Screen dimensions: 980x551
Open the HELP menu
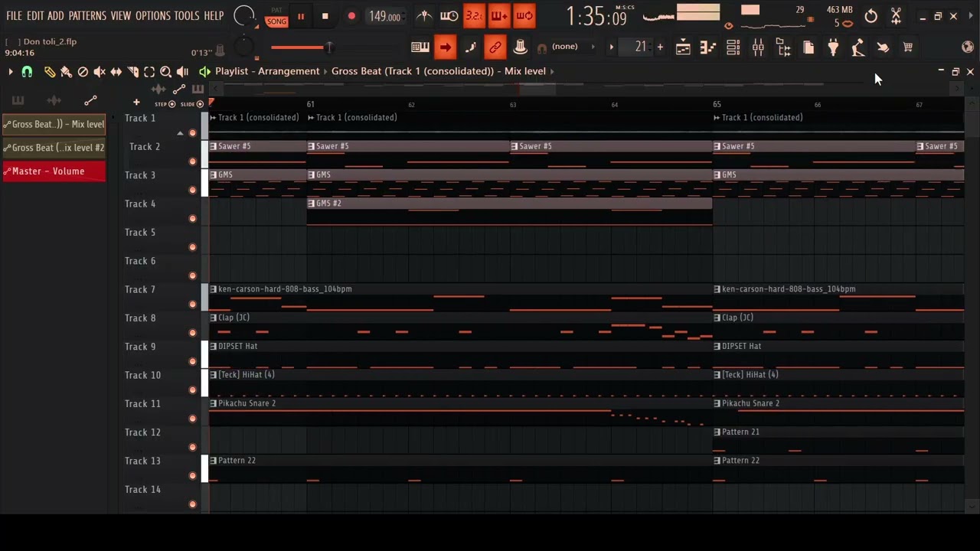pos(214,16)
